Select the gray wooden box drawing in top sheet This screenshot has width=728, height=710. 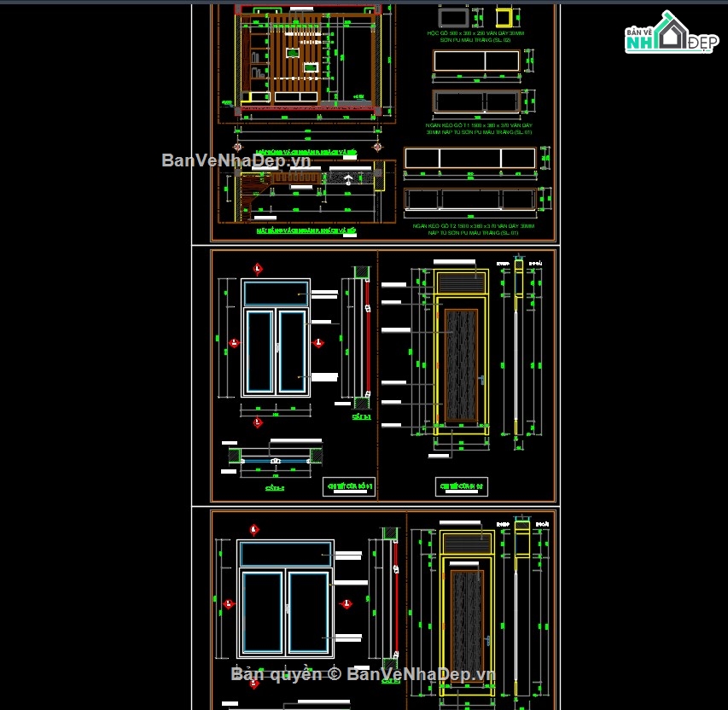(x=453, y=18)
